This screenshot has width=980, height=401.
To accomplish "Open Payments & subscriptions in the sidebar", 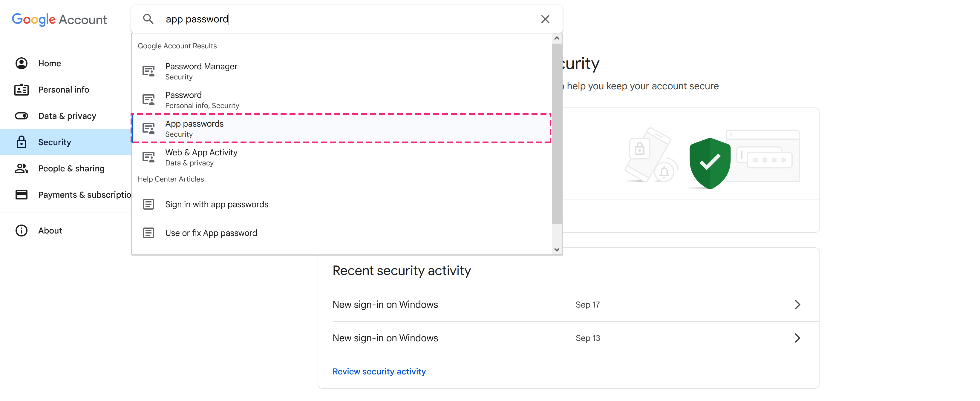I will pos(65,195).
